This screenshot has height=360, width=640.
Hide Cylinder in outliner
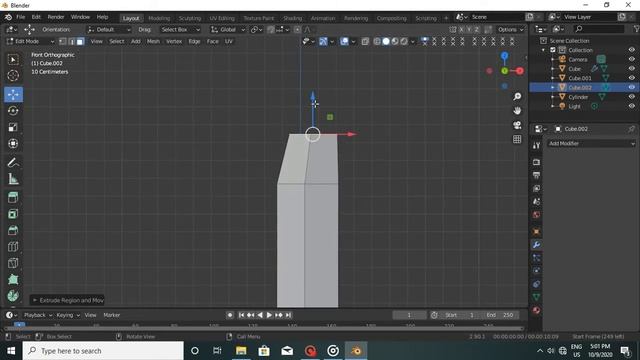[631, 97]
